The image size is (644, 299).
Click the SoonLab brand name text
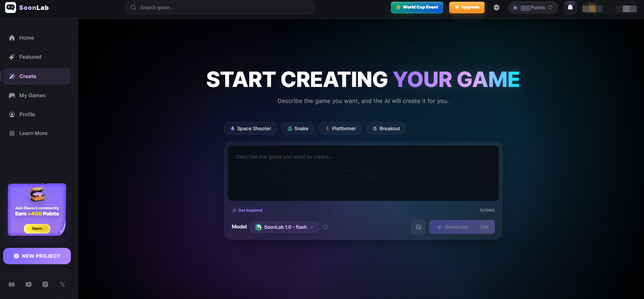pyautogui.click(x=34, y=8)
